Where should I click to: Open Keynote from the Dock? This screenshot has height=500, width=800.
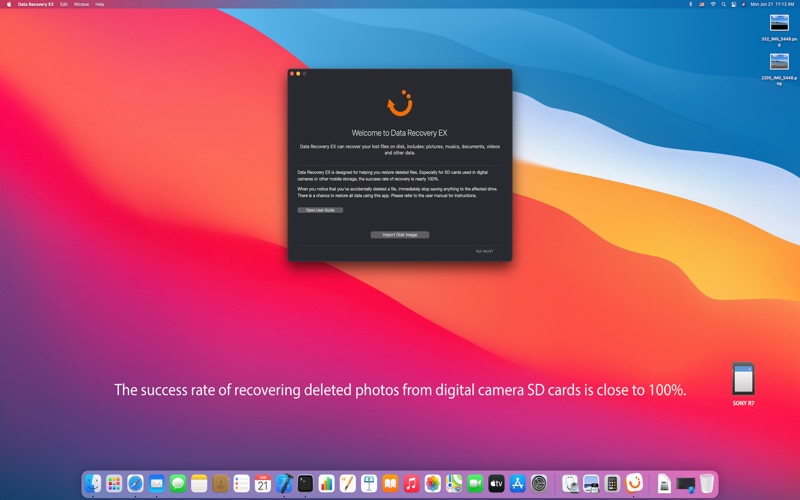(x=369, y=483)
